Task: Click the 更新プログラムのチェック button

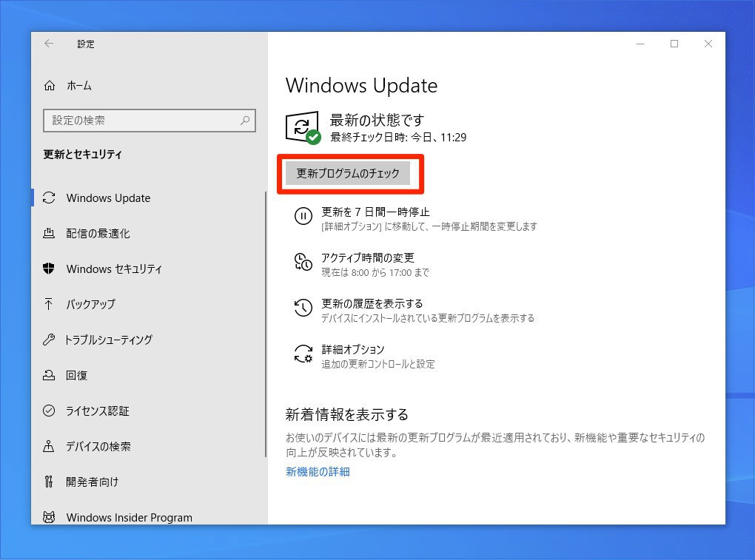Action: [x=348, y=173]
